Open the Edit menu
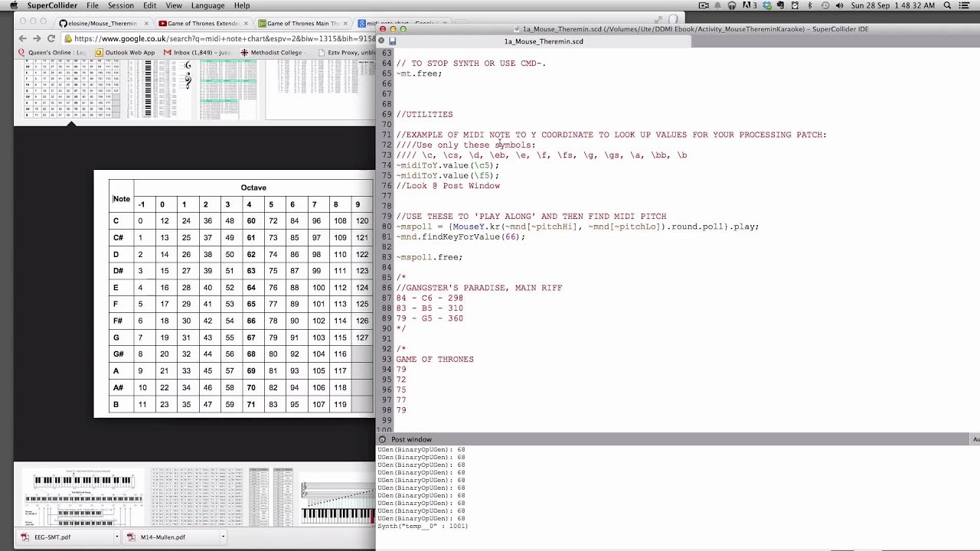 coord(150,5)
